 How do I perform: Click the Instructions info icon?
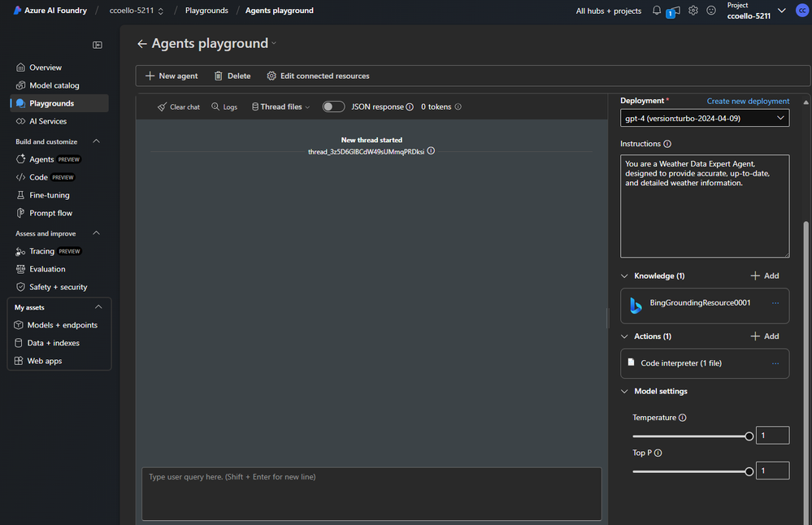(667, 144)
